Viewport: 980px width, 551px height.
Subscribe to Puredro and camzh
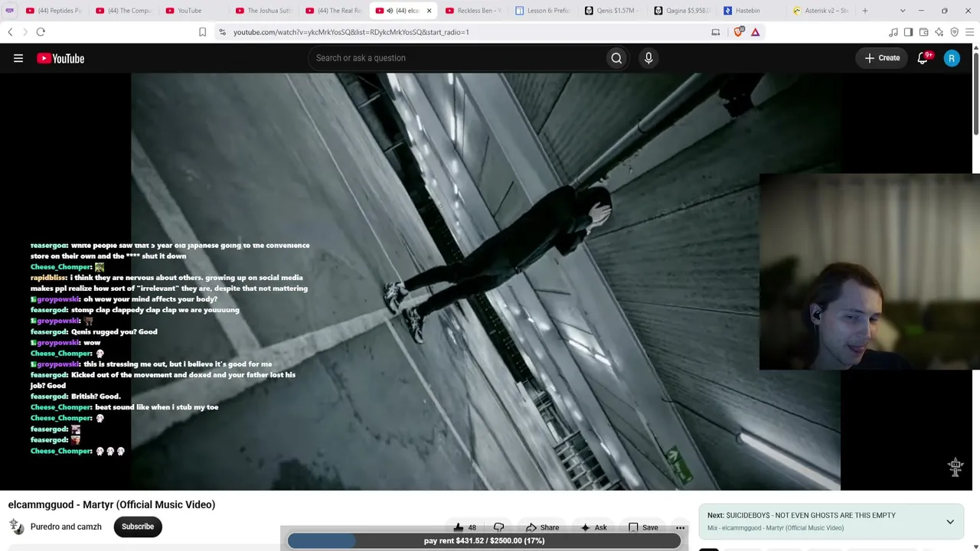(138, 527)
